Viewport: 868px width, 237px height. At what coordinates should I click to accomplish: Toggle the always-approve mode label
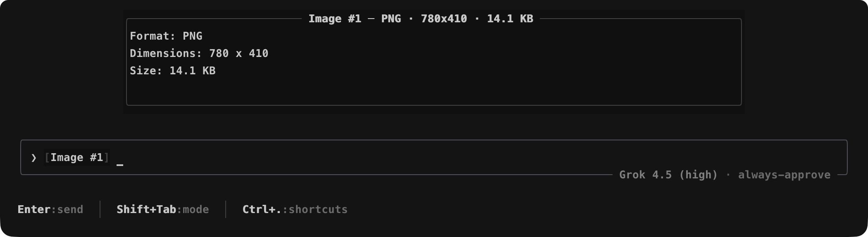coord(784,175)
